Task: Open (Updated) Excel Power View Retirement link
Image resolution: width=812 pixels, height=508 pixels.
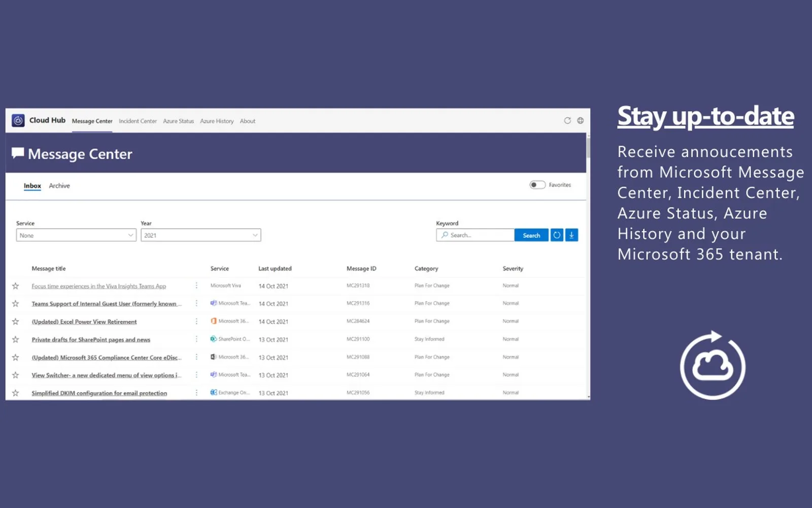Action: [84, 322]
